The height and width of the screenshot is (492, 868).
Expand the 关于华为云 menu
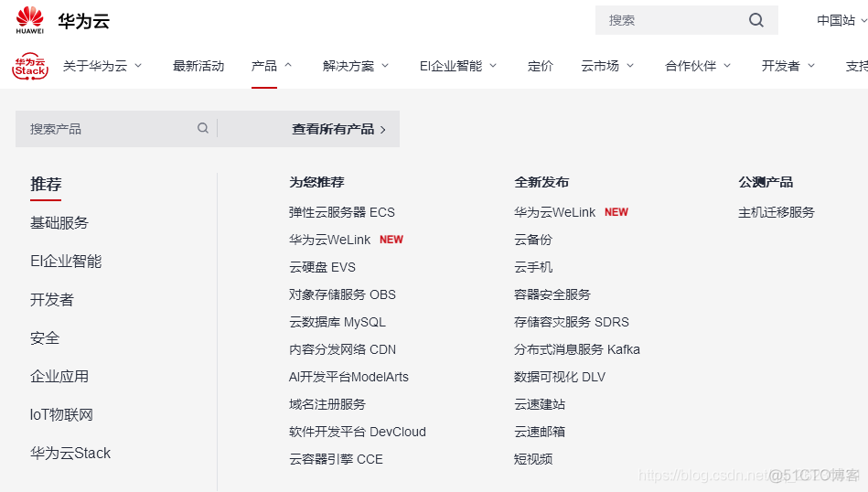tap(102, 66)
